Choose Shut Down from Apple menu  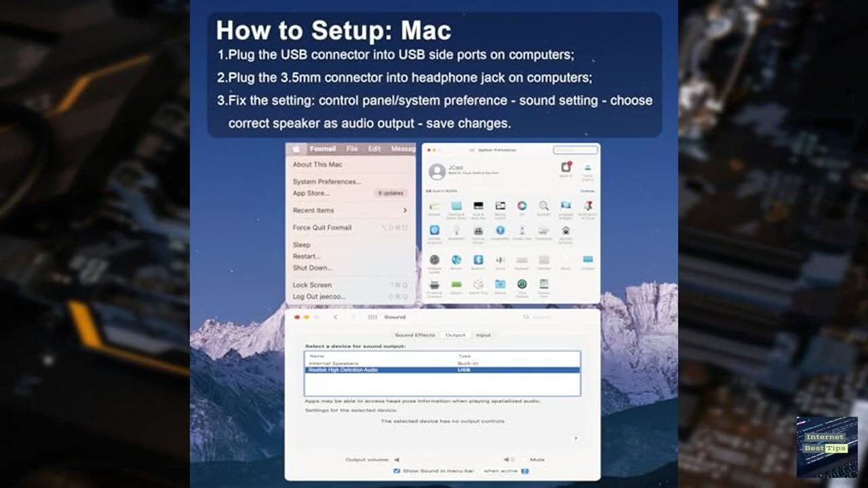click(x=313, y=268)
